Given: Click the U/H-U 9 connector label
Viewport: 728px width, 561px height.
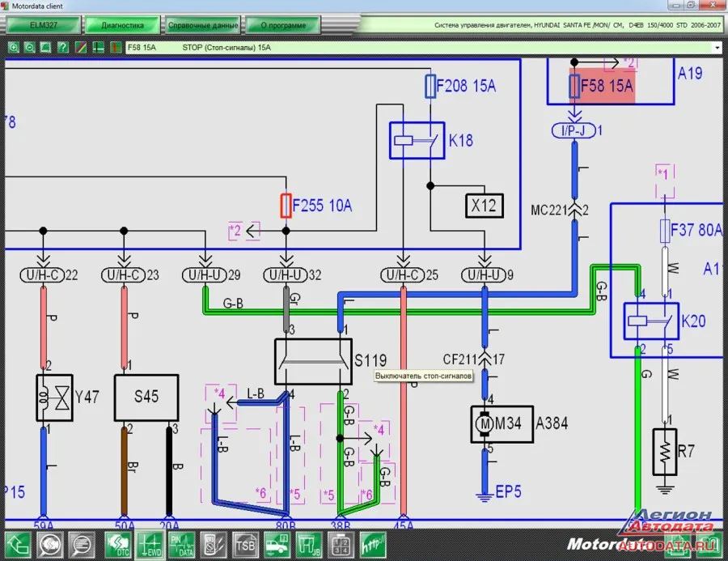Looking at the screenshot, I should (x=487, y=275).
